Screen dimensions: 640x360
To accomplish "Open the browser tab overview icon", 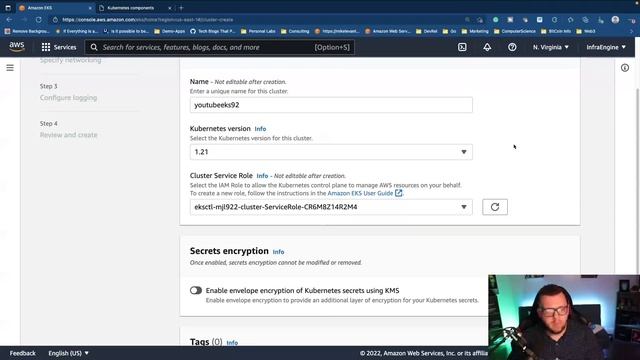I will point(8,8).
